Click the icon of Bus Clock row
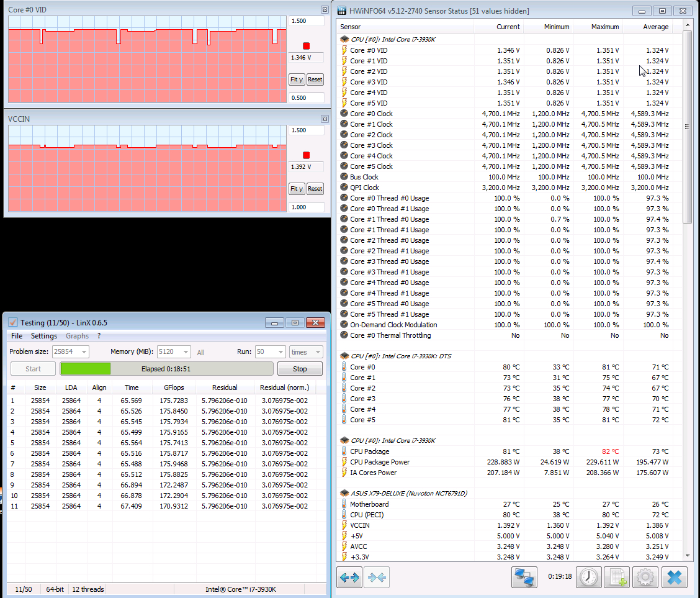 tap(344, 177)
